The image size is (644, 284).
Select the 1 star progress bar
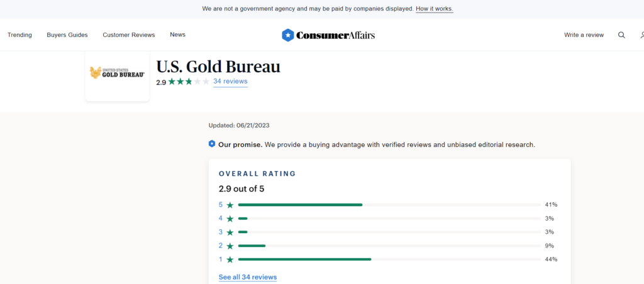(x=389, y=259)
